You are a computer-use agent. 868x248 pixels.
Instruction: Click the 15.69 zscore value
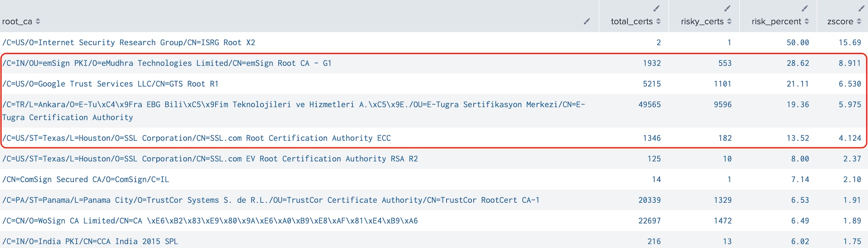(850, 42)
